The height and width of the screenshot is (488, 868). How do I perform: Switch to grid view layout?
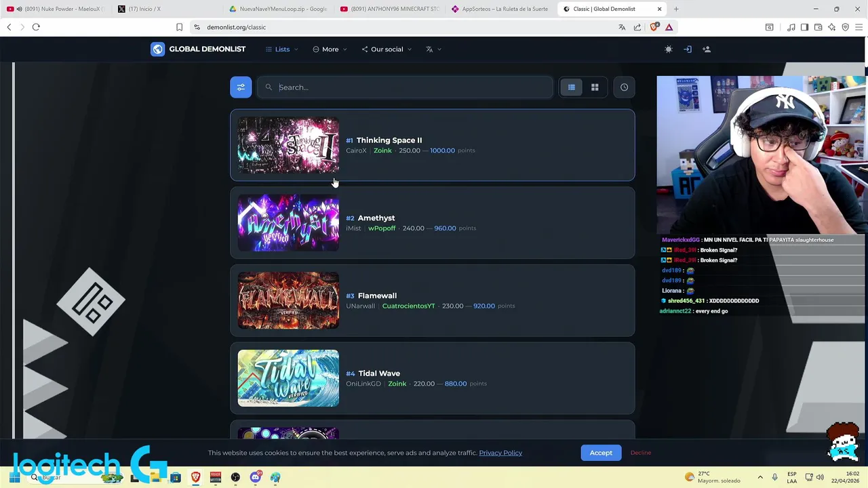595,87
